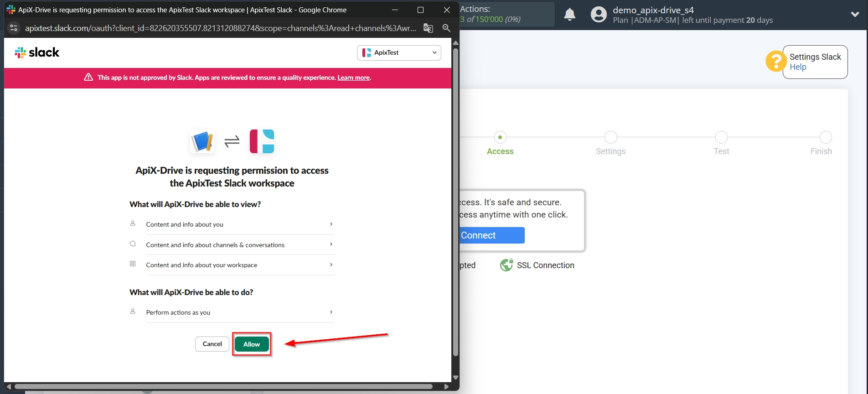Click the zoom magnifier icon in address bar
This screenshot has width=868, height=394.
click(446, 28)
